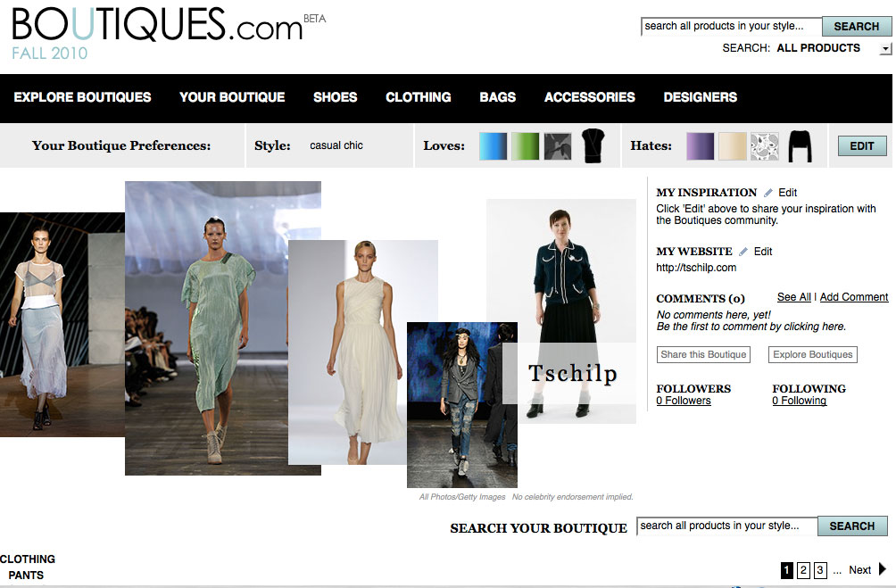Click the Add Comment link
The height and width of the screenshot is (588, 896).
(x=853, y=297)
